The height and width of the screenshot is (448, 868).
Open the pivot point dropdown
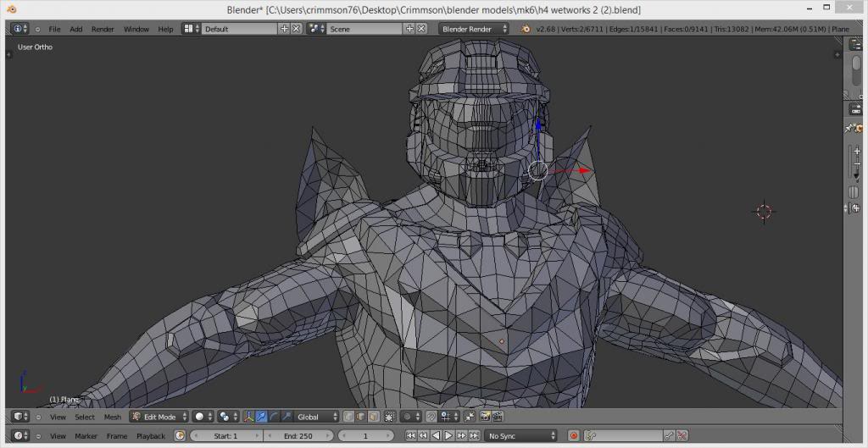pos(227,417)
